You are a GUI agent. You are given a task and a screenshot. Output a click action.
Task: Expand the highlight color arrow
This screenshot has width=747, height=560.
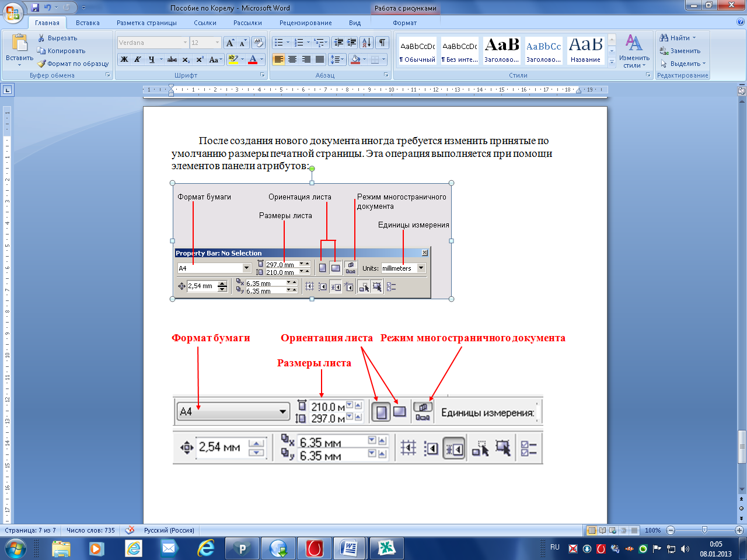[242, 60]
